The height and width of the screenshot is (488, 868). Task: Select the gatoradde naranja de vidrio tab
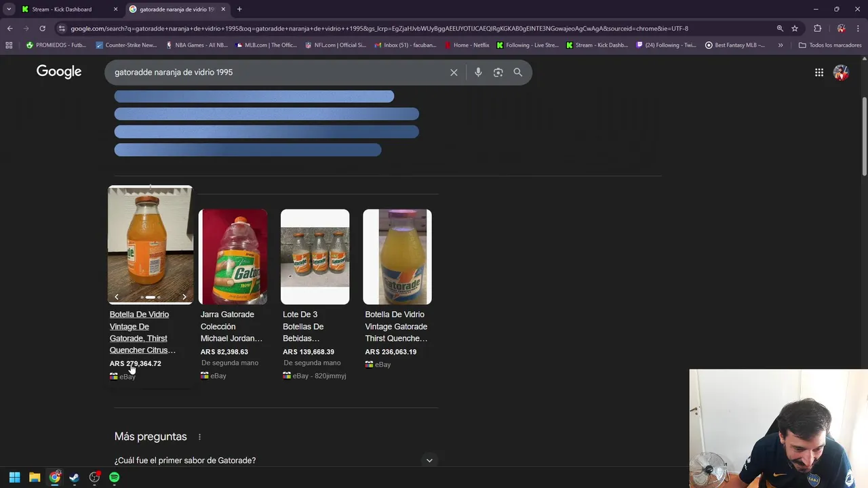click(177, 9)
